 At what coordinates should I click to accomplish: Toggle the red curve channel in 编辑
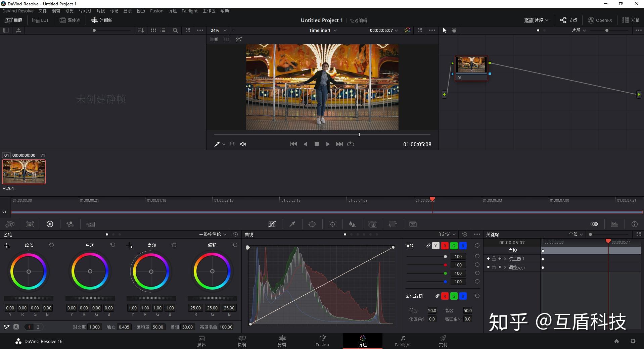[x=445, y=246]
